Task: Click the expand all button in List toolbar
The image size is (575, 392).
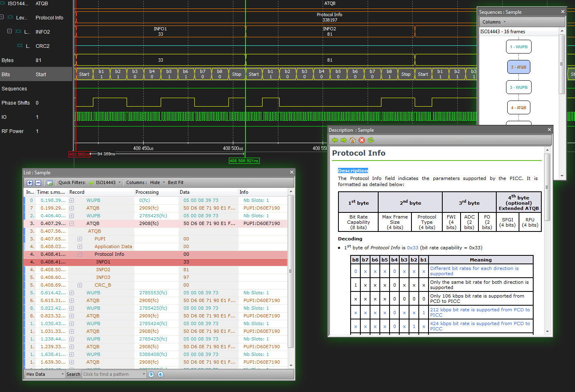Action: pyautogui.click(x=30, y=183)
